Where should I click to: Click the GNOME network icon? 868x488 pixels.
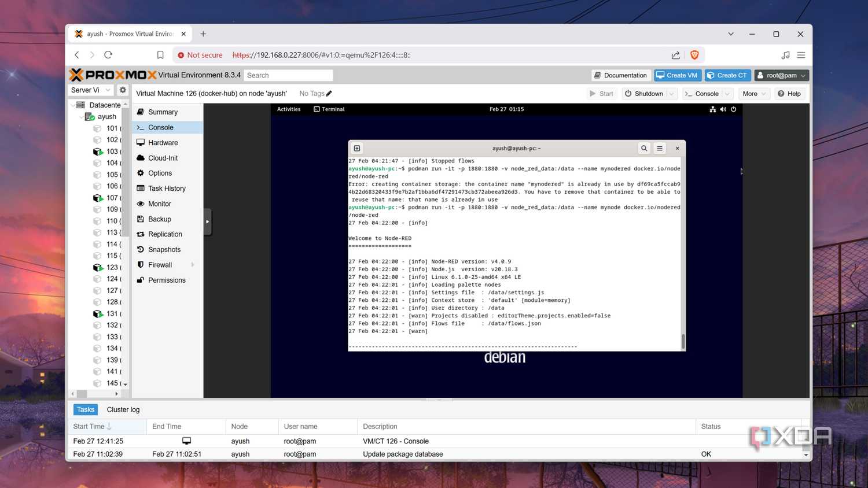point(712,109)
